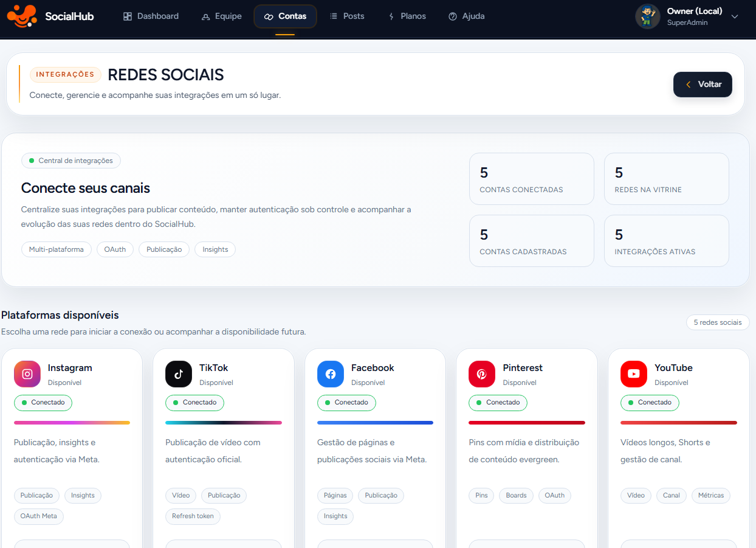
Task: Click the Instagram Conectado status badge
Action: (43, 403)
